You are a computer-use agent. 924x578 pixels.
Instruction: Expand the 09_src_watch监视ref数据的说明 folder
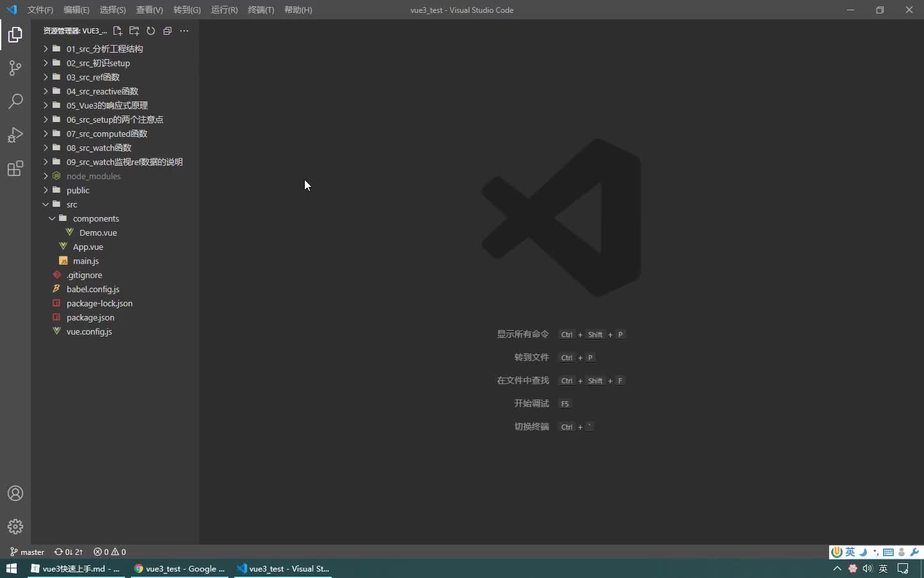[124, 162]
